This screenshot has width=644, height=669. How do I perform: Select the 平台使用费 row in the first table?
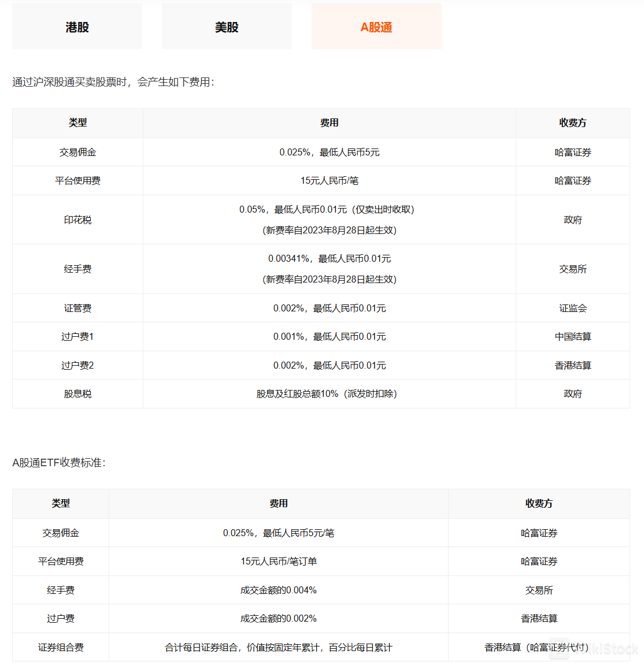pos(77,180)
